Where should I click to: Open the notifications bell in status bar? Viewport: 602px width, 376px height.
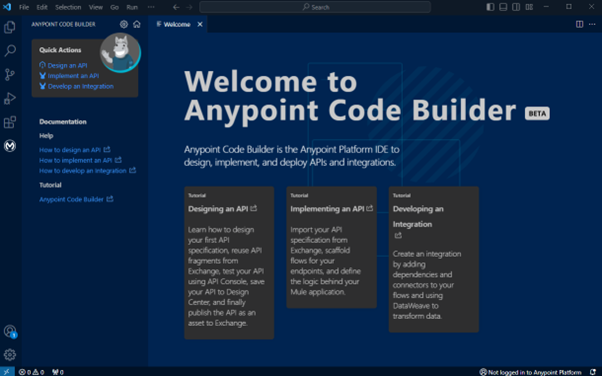coord(593,372)
